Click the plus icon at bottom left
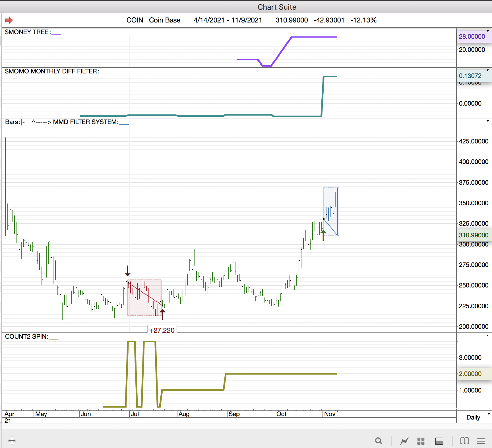 (12, 441)
